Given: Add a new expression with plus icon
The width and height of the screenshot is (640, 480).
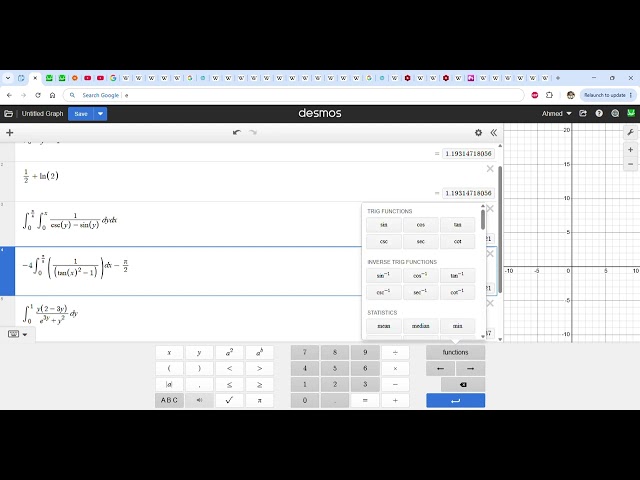Looking at the screenshot, I should coord(10,132).
